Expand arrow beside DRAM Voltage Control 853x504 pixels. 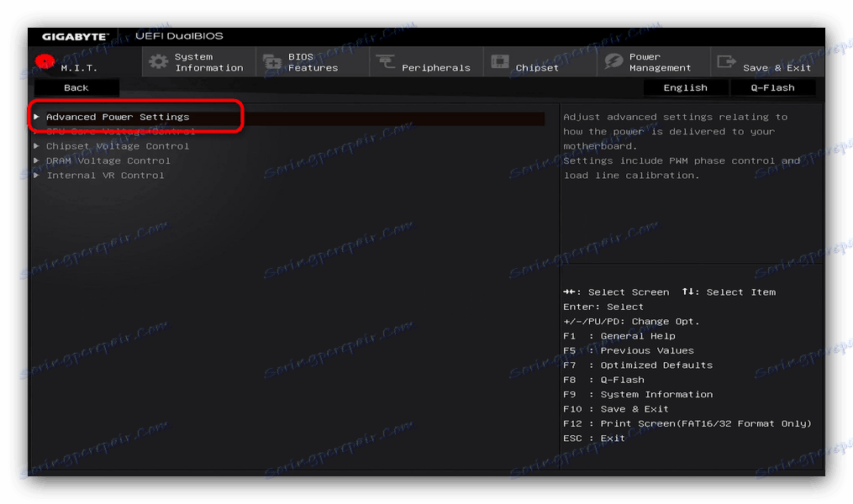tap(36, 160)
